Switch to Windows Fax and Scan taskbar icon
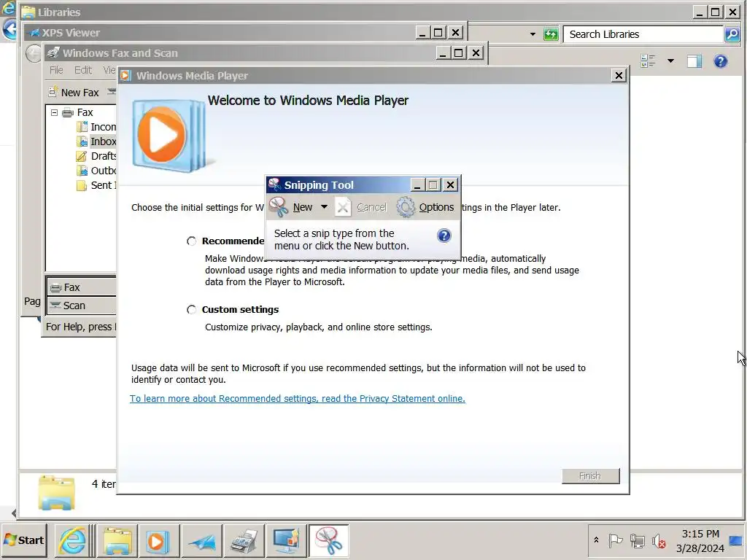Viewport: 747px width, 560px height. pos(244,540)
